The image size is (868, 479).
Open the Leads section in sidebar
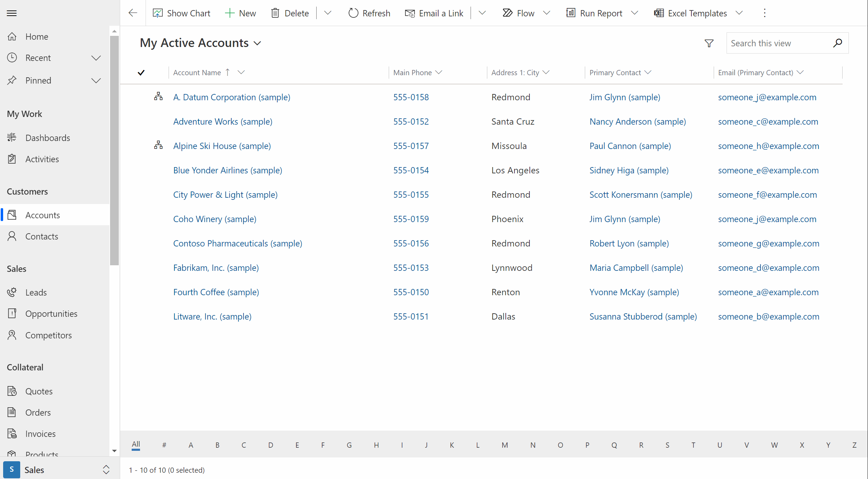(x=36, y=292)
